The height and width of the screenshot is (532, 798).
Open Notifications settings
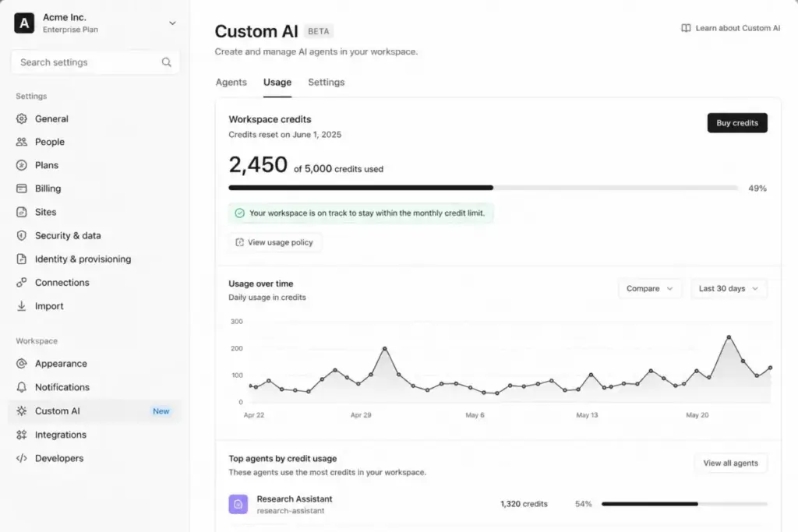click(x=94, y=387)
